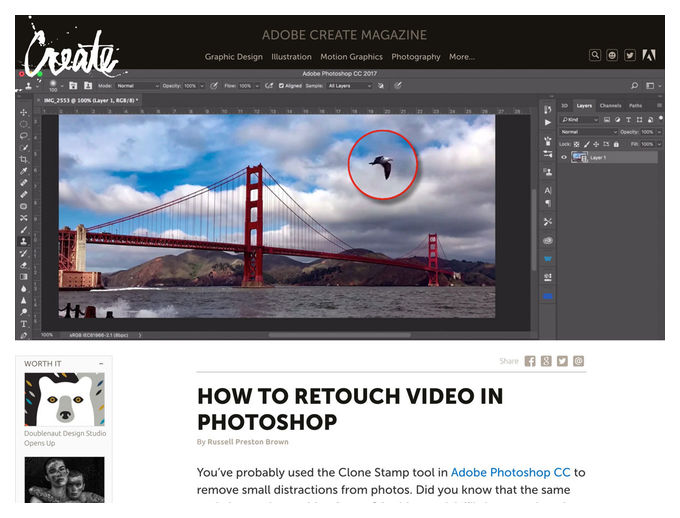Collapse the Worth It sidebar box
Image resolution: width=680 pixels, height=518 pixels.
click(101, 364)
